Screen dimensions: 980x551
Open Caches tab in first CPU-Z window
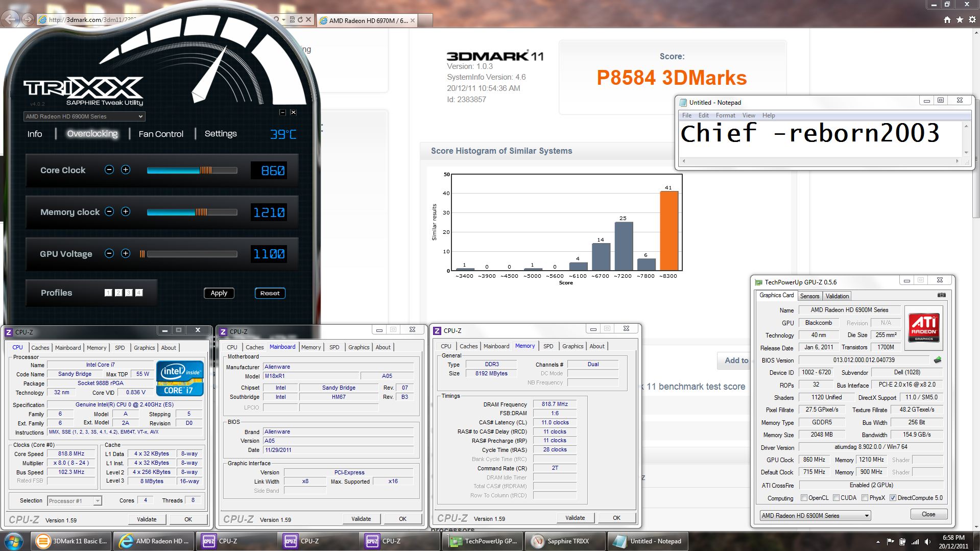coord(40,348)
